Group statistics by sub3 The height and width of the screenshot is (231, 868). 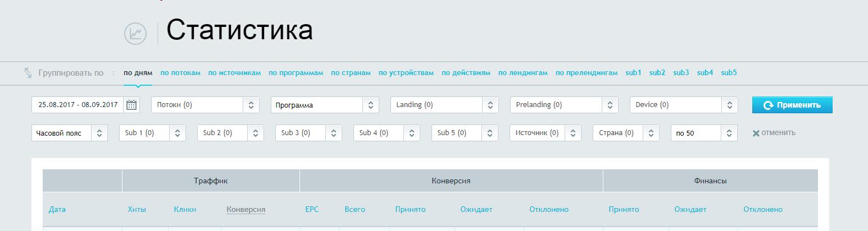click(x=681, y=73)
